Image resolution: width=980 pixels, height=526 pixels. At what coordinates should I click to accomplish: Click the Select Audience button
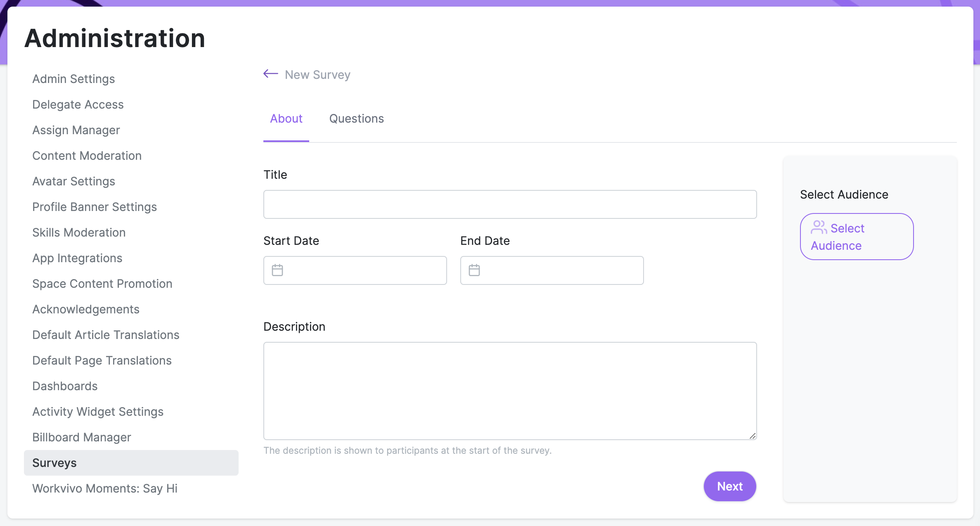(x=857, y=237)
